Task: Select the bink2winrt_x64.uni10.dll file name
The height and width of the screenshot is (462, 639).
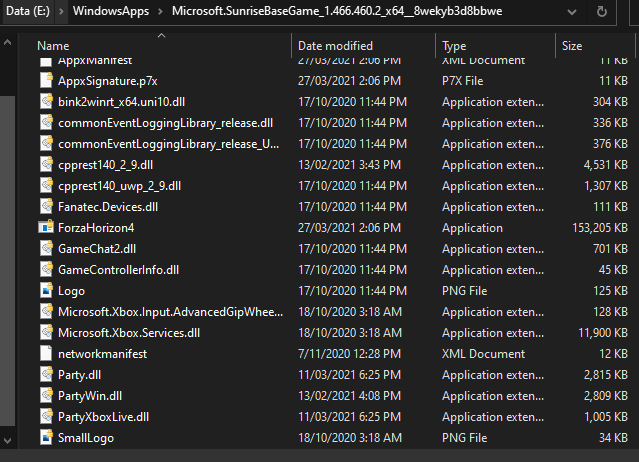Action: point(121,102)
